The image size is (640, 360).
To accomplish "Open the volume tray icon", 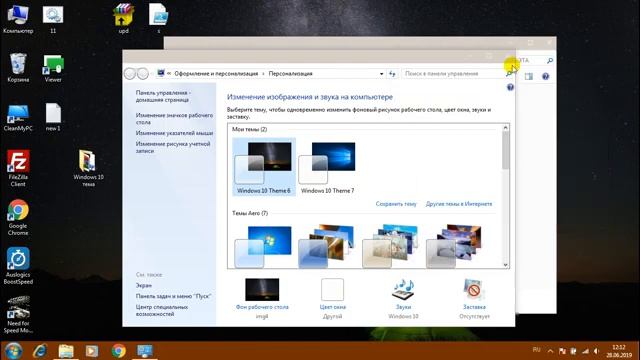I will [x=596, y=351].
